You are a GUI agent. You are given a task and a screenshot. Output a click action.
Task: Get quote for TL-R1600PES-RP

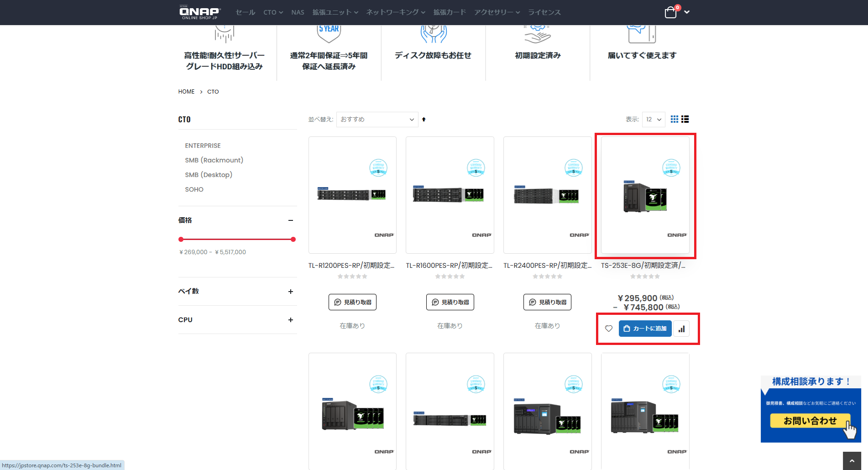pos(450,302)
